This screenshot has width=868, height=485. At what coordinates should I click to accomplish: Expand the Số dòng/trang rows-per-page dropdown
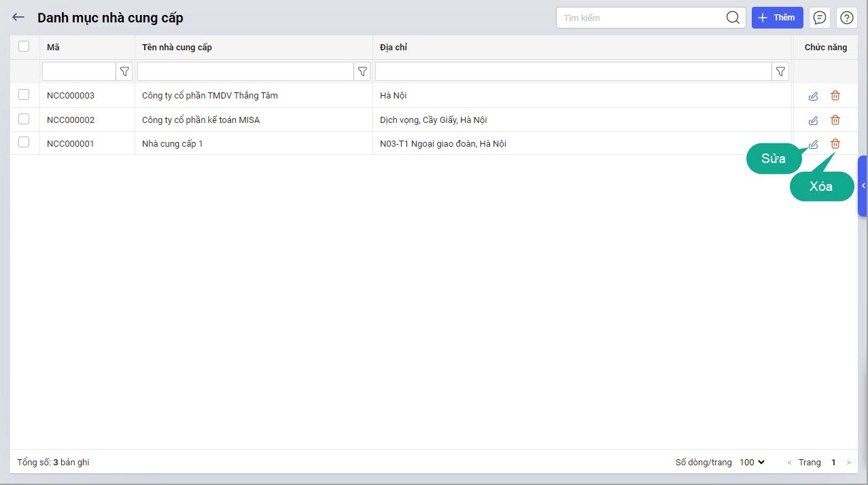point(752,462)
